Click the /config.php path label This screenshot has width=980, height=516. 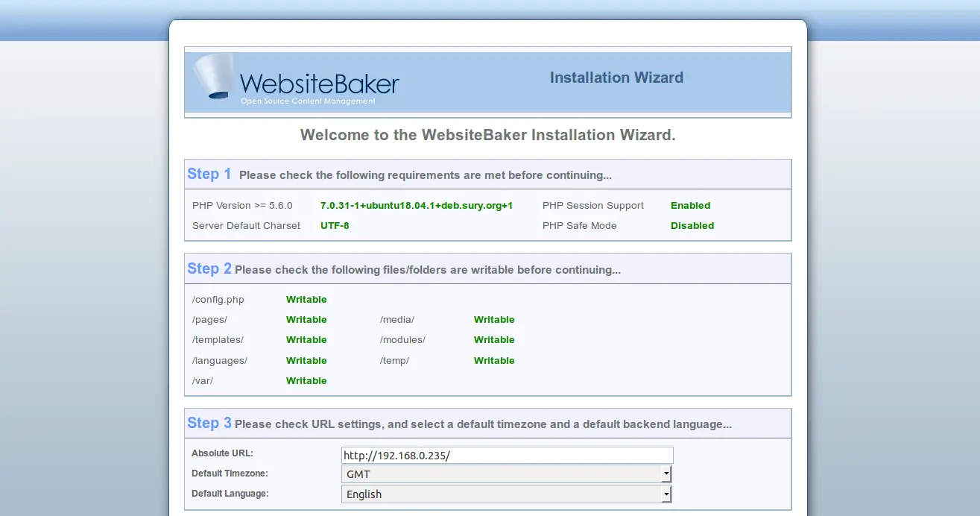(218, 300)
